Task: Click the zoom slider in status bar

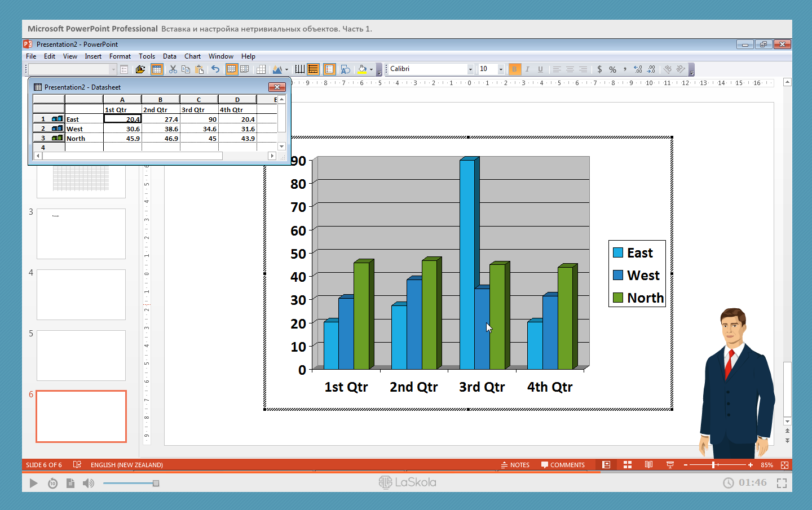Action: tap(714, 465)
